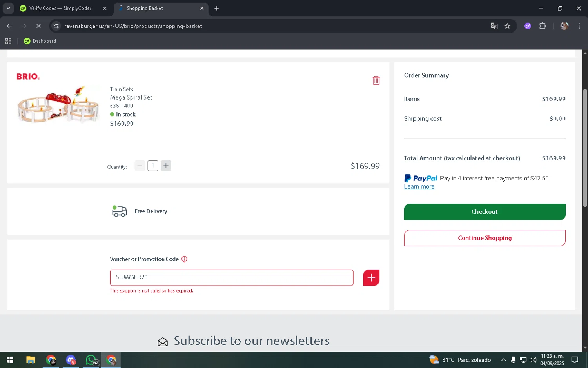View site information icon in address bar
Image resolution: width=588 pixels, height=368 pixels.
(x=56, y=26)
